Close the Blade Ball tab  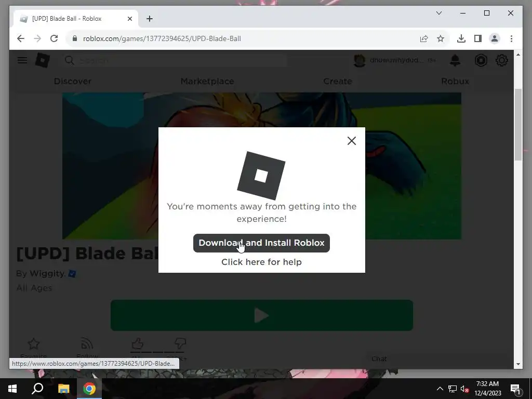(129, 19)
